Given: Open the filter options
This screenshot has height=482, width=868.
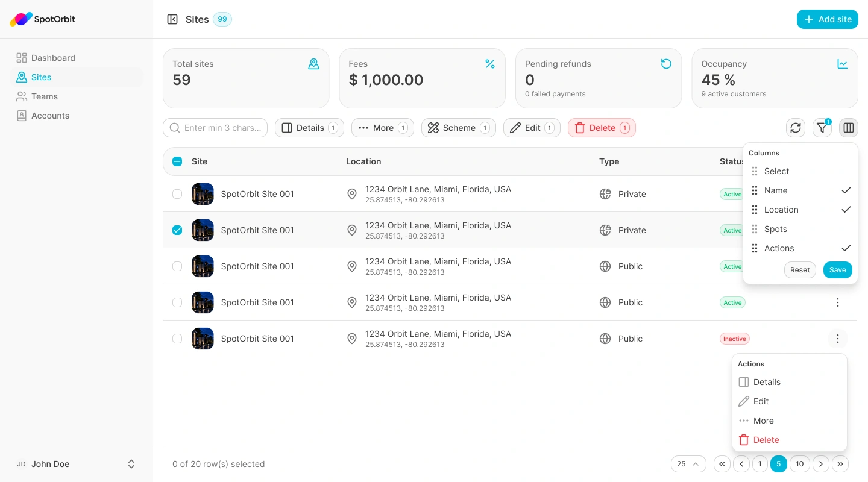Looking at the screenshot, I should [x=822, y=128].
